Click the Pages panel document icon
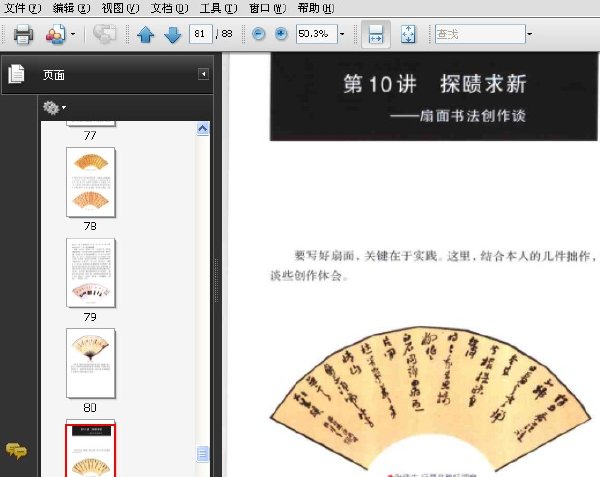600x477 pixels. point(16,74)
